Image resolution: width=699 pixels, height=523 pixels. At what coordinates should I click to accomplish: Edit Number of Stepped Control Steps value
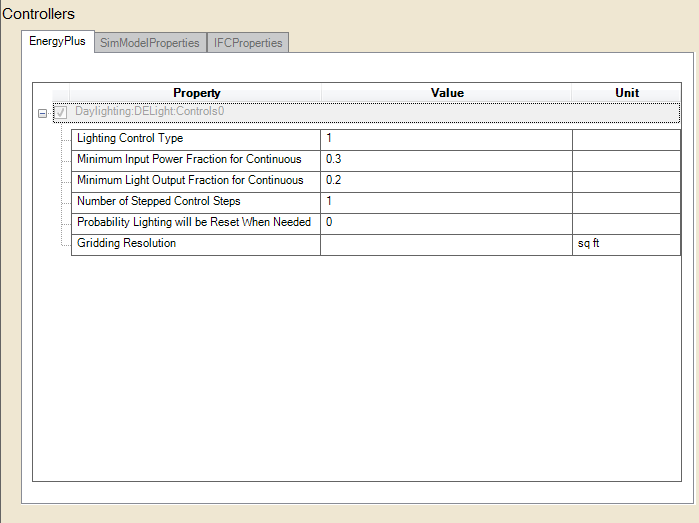pos(446,202)
